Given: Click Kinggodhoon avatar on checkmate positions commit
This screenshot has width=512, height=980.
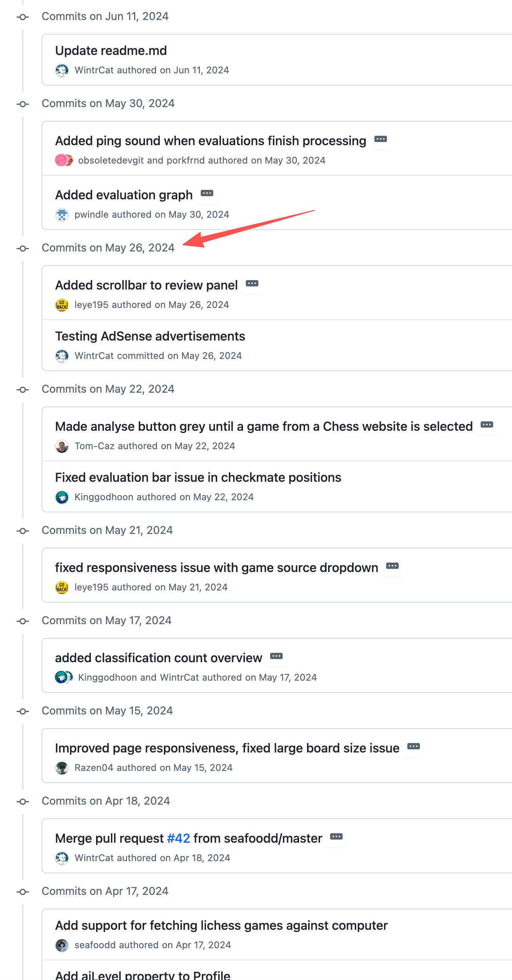Looking at the screenshot, I should click(62, 497).
